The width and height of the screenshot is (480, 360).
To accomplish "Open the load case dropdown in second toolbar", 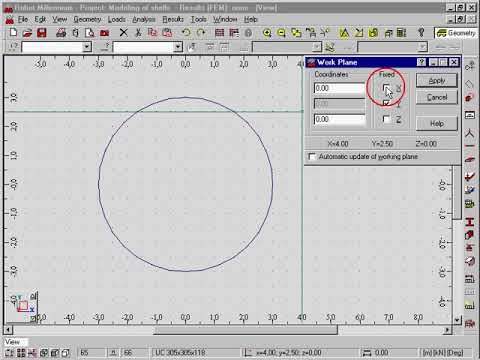I will pos(317,47).
